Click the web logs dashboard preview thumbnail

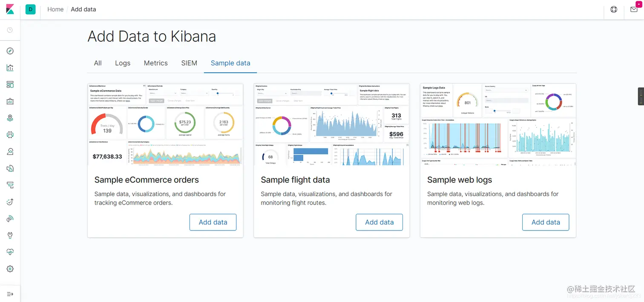pos(498,124)
